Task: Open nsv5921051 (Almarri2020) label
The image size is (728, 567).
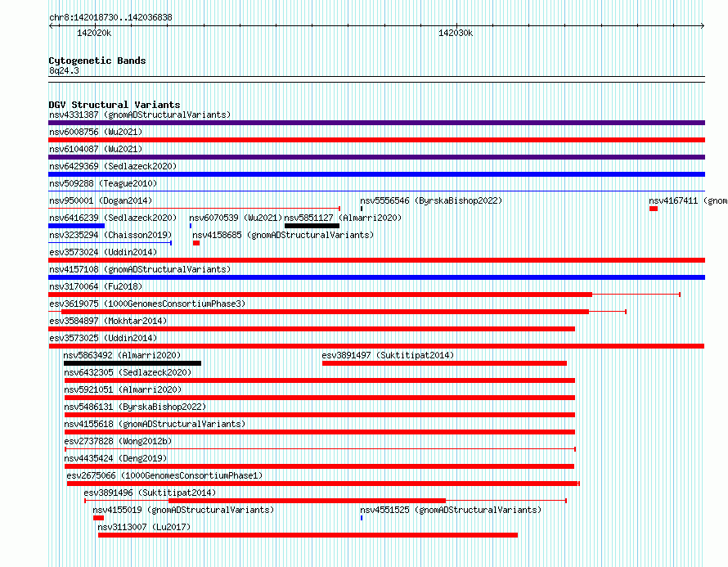Action: 123,389
